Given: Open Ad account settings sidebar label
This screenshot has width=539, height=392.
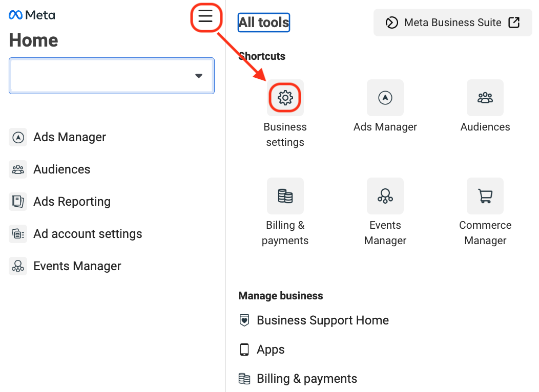Looking at the screenshot, I should (88, 234).
